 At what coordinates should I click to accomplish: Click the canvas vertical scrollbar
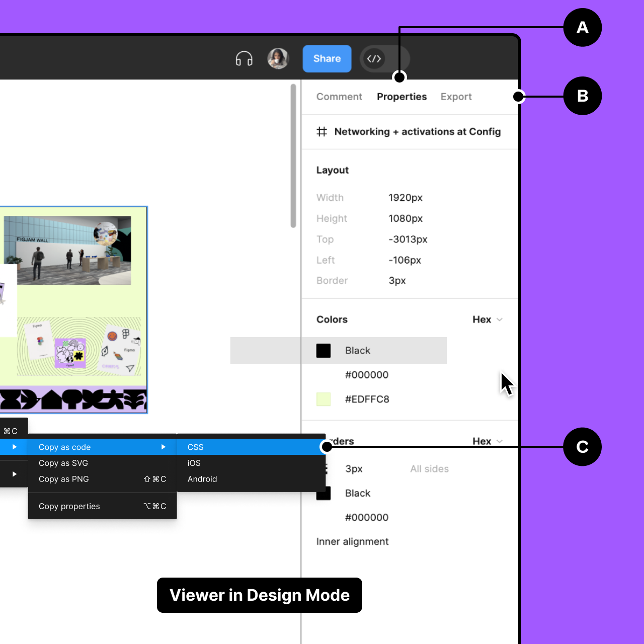(x=293, y=156)
